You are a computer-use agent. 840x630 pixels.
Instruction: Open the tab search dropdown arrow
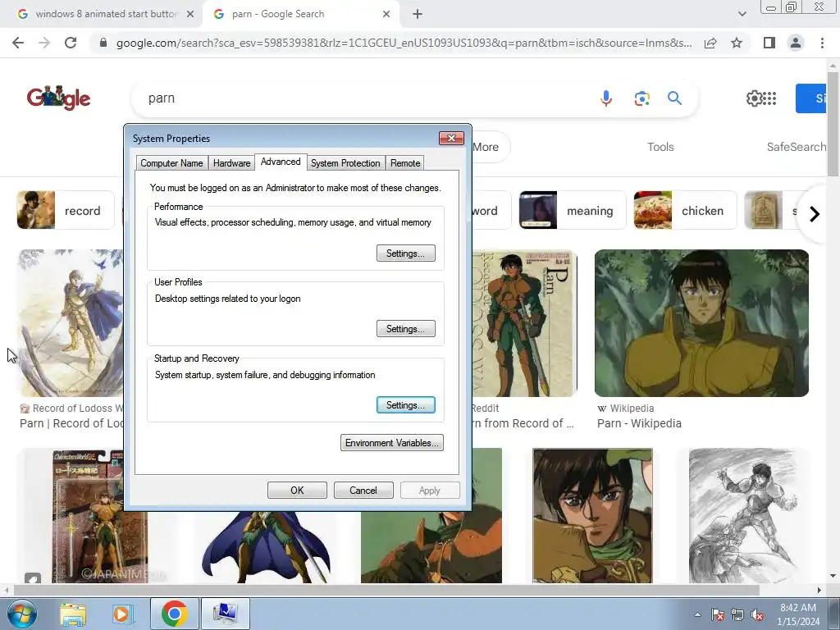(x=742, y=14)
